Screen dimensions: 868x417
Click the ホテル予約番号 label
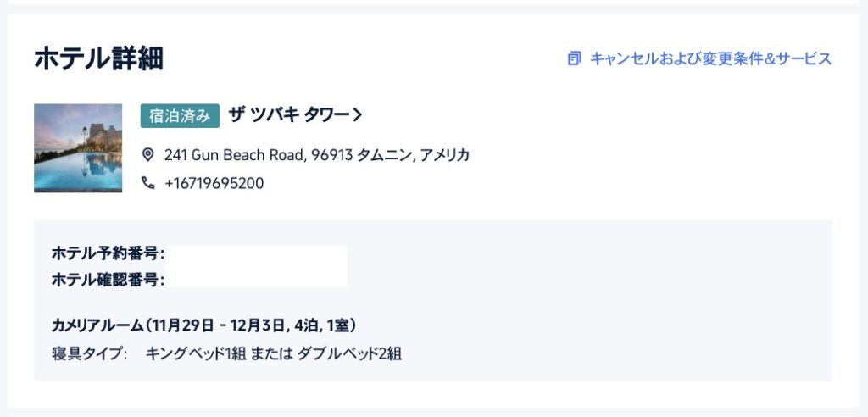tap(108, 253)
